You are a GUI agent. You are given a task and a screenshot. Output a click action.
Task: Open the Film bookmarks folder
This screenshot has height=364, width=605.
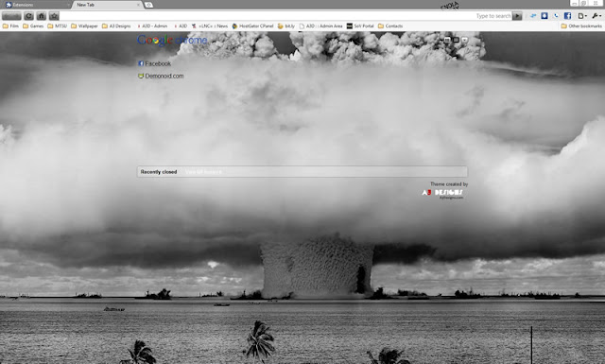(x=10, y=26)
